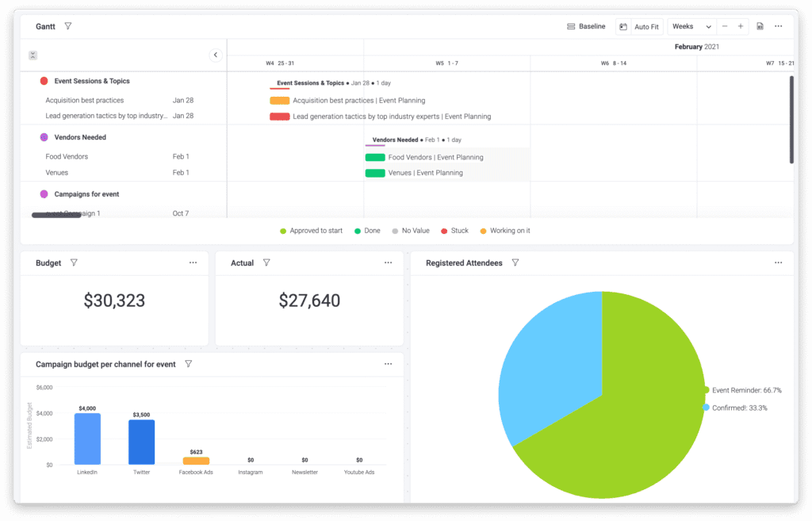The height and width of the screenshot is (521, 812).
Task: Click the LinkedIn bar in the budget chart
Action: (x=87, y=439)
